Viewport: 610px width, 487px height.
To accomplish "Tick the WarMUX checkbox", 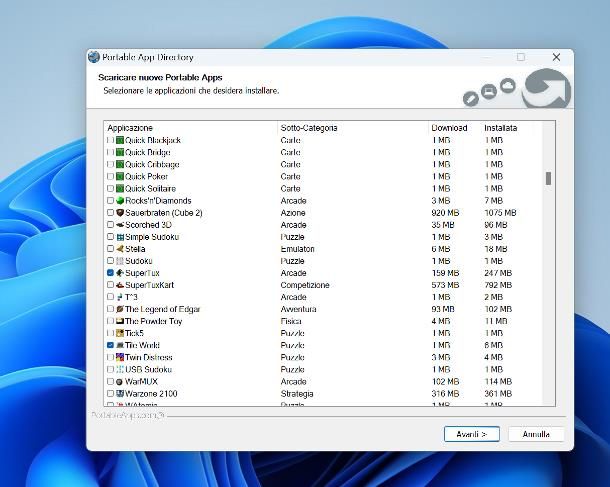I will (110, 382).
